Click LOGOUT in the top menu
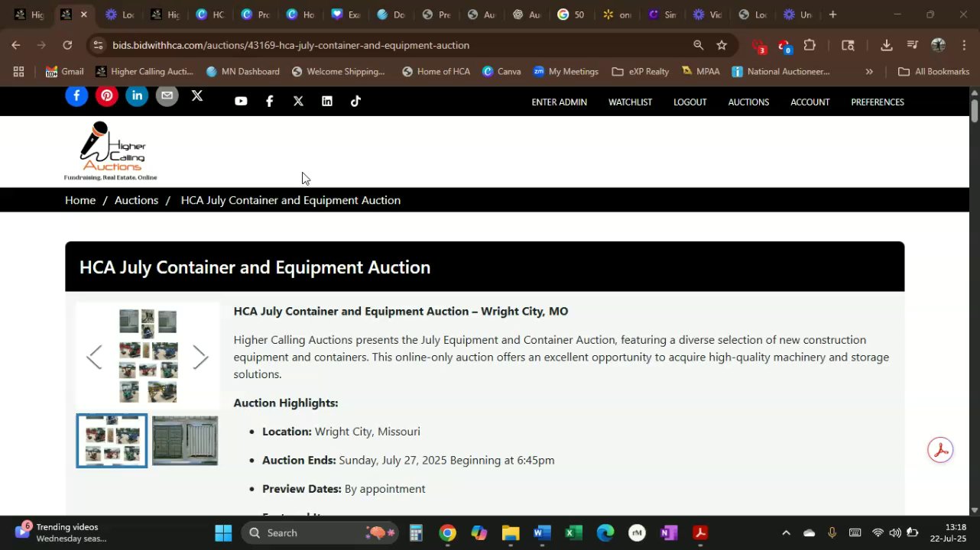980x550 pixels. coord(690,102)
